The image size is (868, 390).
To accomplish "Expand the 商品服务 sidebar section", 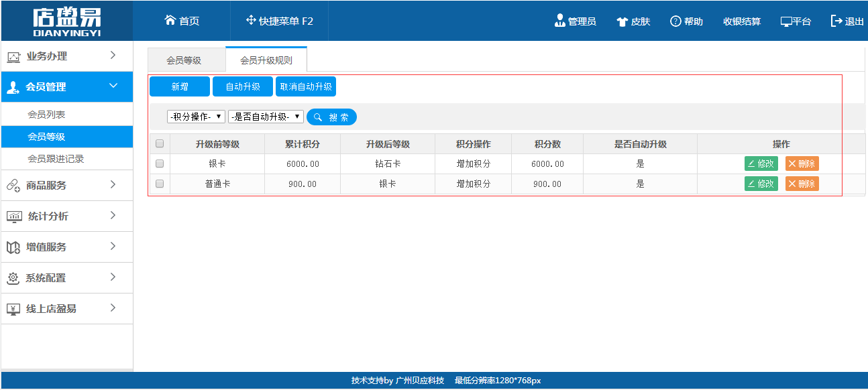I will [x=66, y=186].
